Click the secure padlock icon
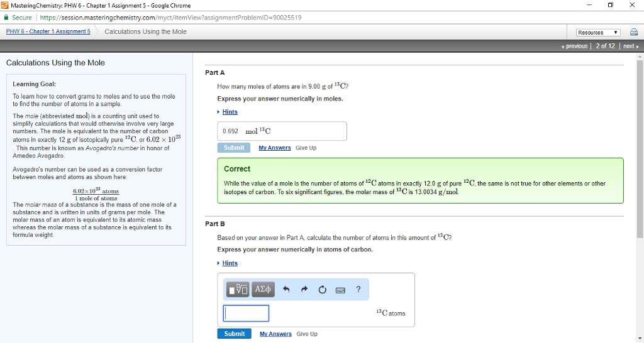The width and height of the screenshot is (644, 343). point(6,18)
